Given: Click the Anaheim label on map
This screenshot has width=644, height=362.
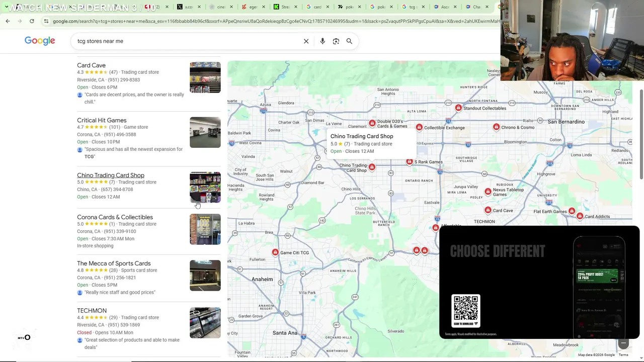Looking at the screenshot, I should tap(262, 279).
